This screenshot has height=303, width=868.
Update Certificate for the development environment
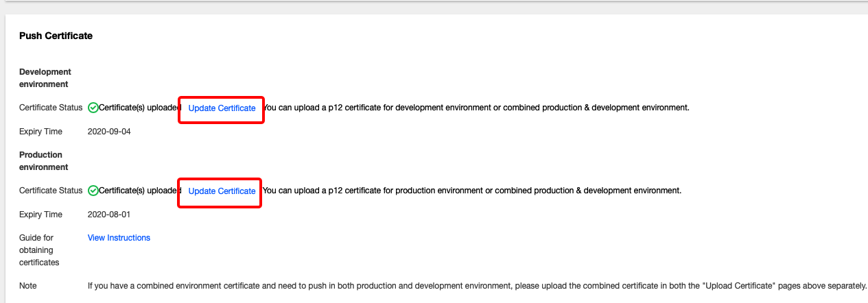coord(222,108)
